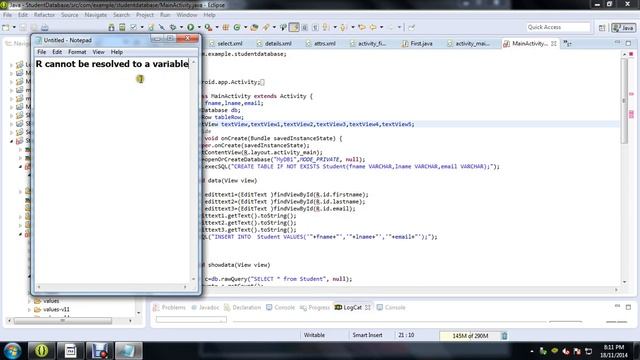Screen dimensions: 640x360
Task: Click the red error marker atop overview ruler
Action: point(631,54)
